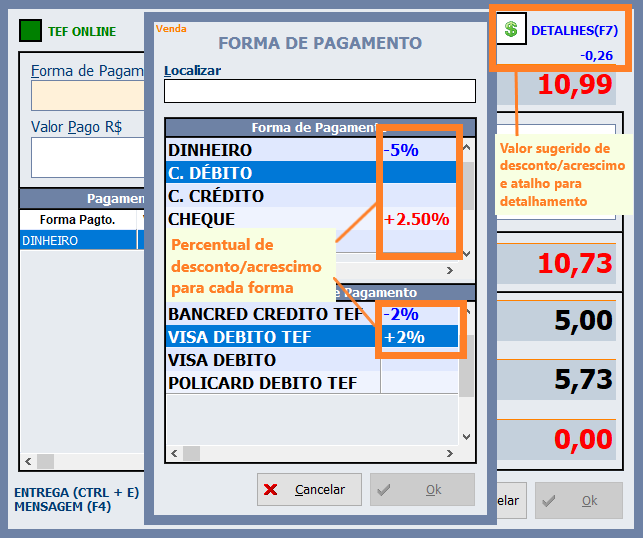
Task: Select CHEQUE payment method
Action: pyautogui.click(x=271, y=219)
